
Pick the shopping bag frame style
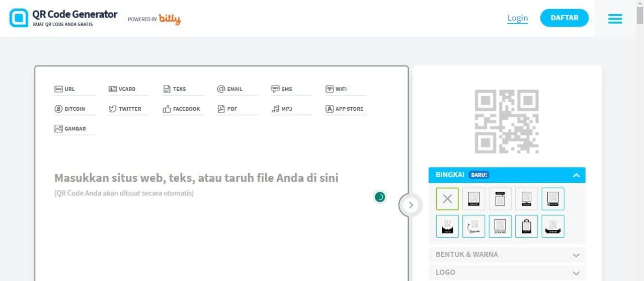[526, 226]
